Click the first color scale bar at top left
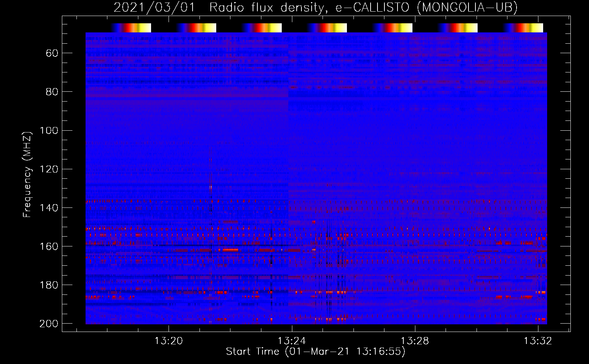This screenshot has height=364, width=589. (131, 28)
